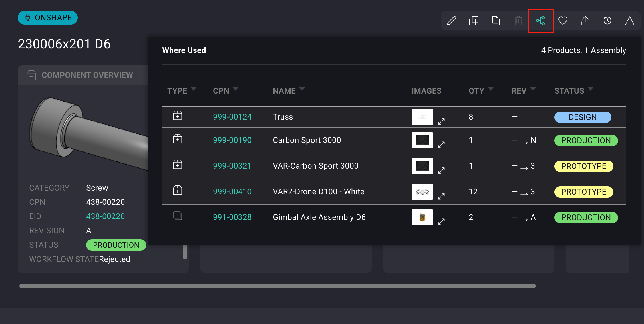Expand the Truss image preview
The image size is (644, 324).
[x=441, y=121]
